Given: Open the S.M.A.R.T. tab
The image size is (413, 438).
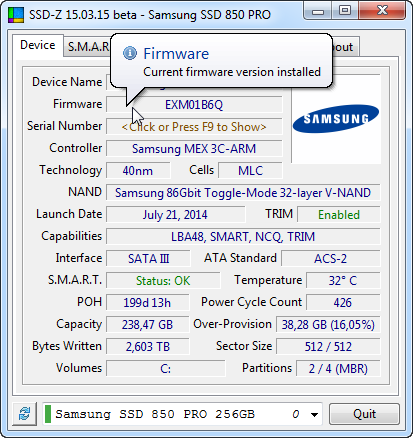Looking at the screenshot, I should (x=87, y=47).
